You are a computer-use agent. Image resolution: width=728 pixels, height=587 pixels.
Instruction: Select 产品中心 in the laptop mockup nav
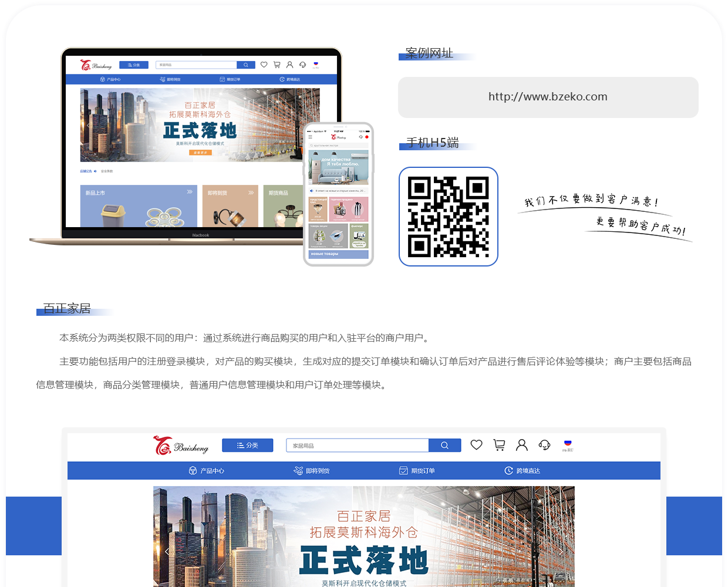point(110,79)
